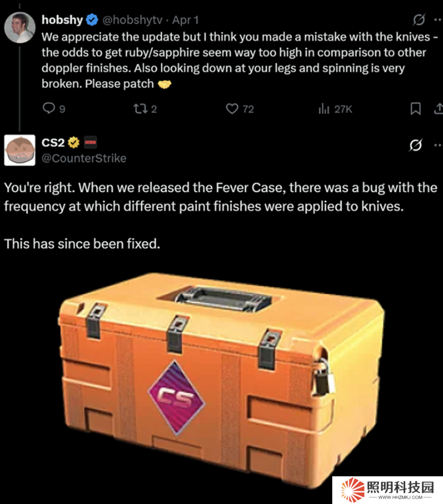Click CS2's gold verified badge

[x=74, y=142]
